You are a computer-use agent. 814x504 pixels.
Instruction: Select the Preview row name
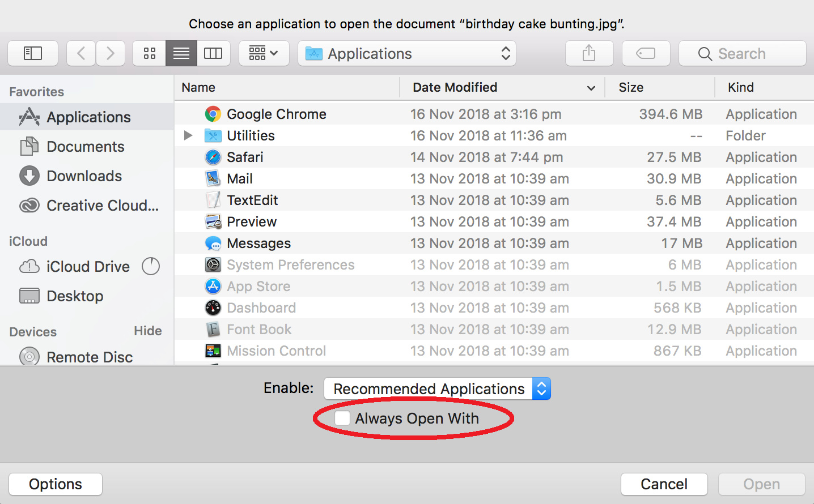pos(252,222)
